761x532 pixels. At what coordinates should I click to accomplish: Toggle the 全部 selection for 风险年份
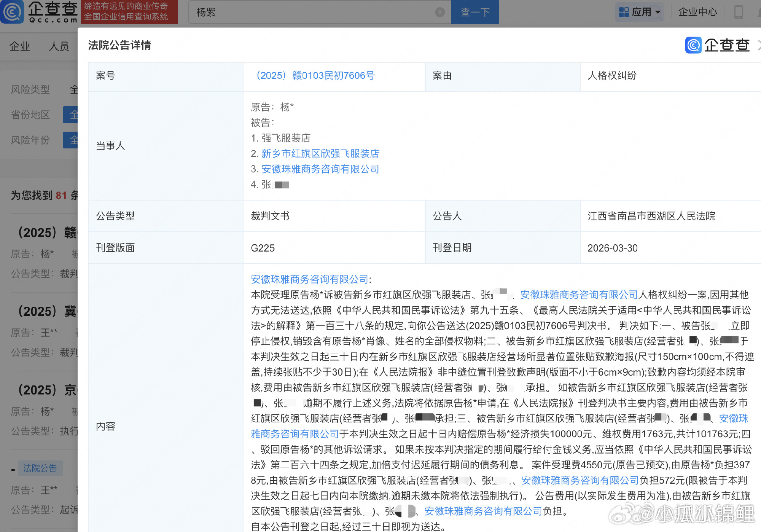[75, 140]
